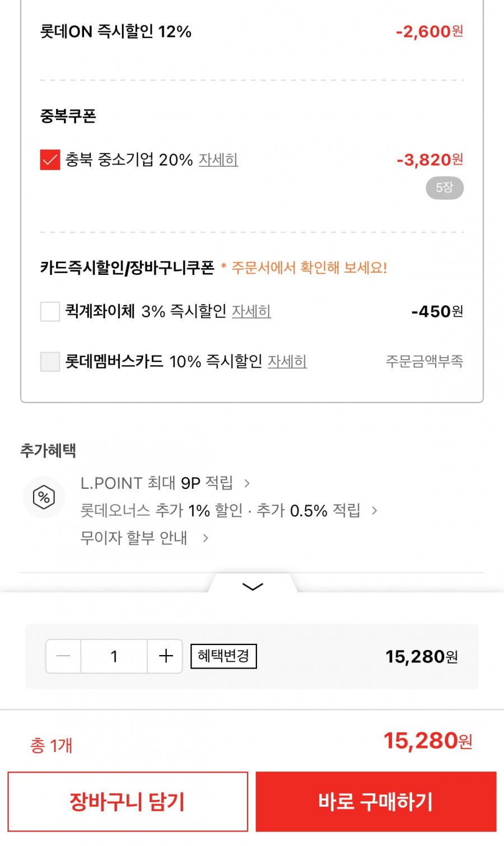Image resolution: width=504 pixels, height=846 pixels.
Task: Check the 퀵계좌이체 3% 즉시할인 checkbox
Action: pos(50,311)
